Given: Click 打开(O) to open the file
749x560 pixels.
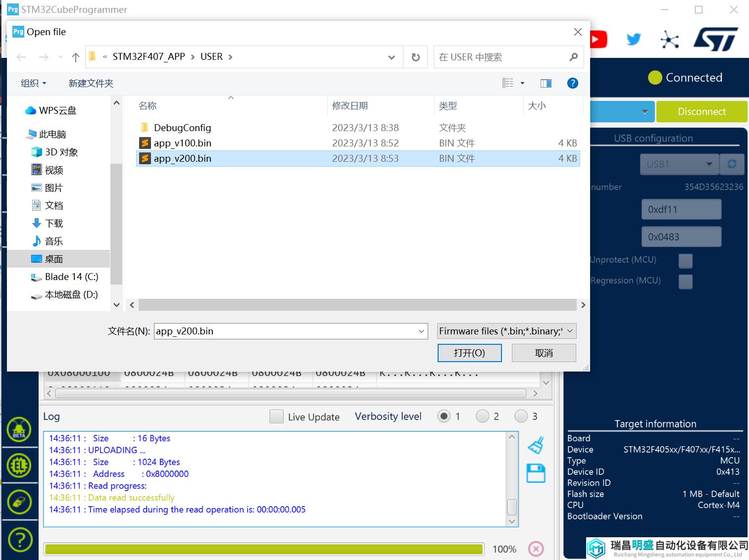Looking at the screenshot, I should pos(470,353).
